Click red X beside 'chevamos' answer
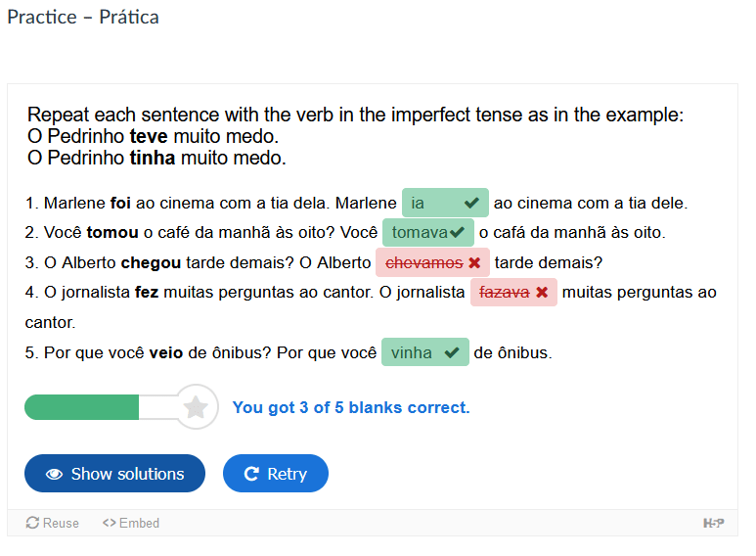Image resolution: width=756 pixels, height=556 pixels. pos(474,262)
